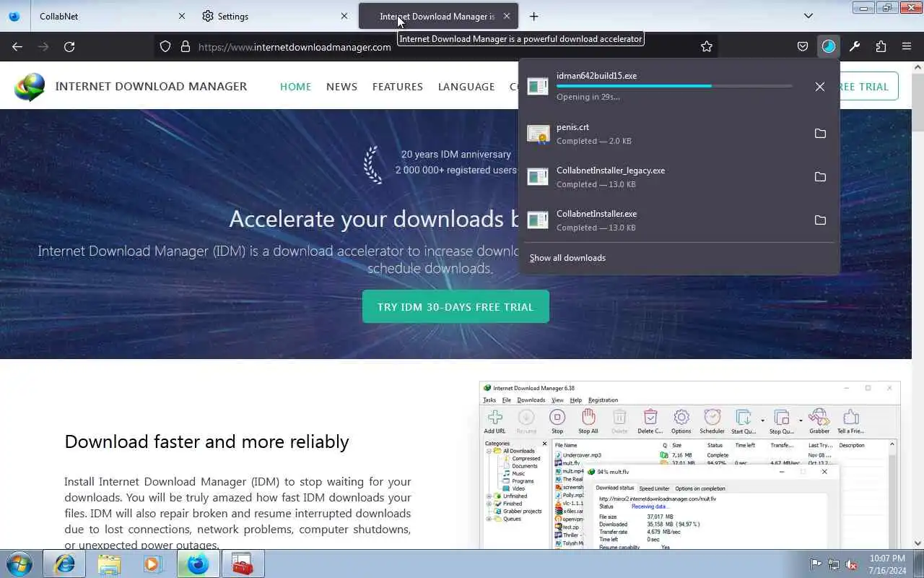Cancel the idman642build15.exe download
This screenshot has width=924, height=578.
820,87
